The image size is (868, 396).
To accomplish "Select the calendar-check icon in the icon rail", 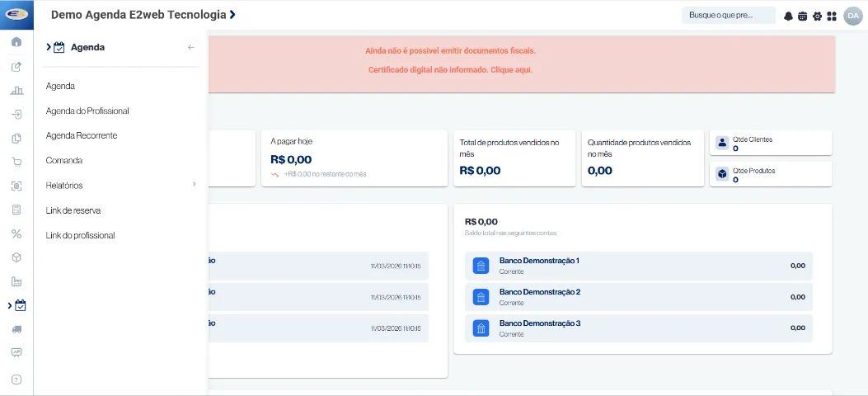I will (x=21, y=305).
